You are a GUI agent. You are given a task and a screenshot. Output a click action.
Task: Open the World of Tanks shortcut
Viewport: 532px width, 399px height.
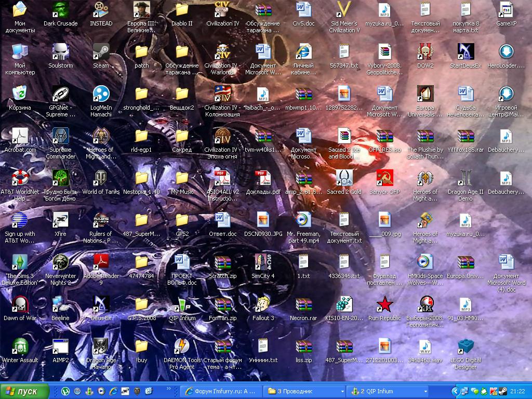(101, 178)
